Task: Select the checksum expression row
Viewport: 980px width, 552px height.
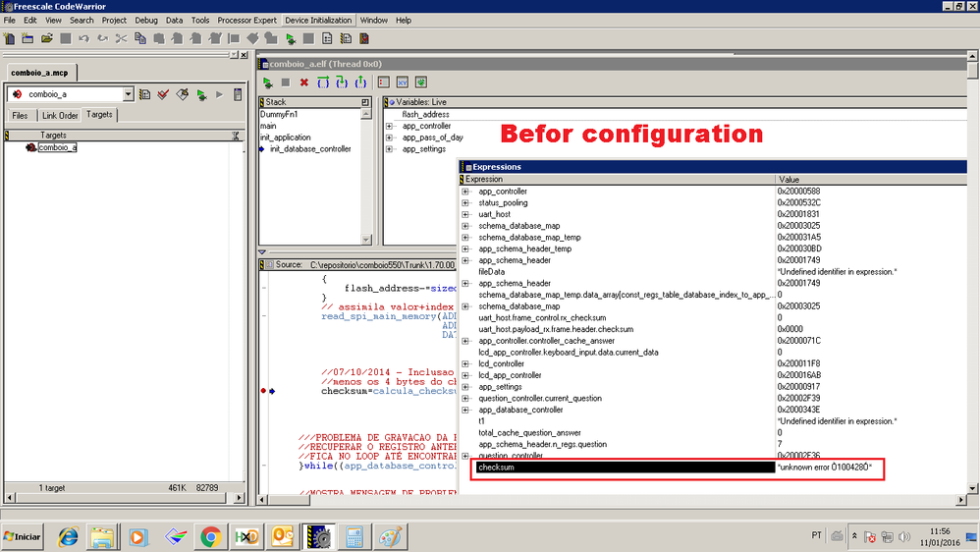Action: click(x=625, y=468)
